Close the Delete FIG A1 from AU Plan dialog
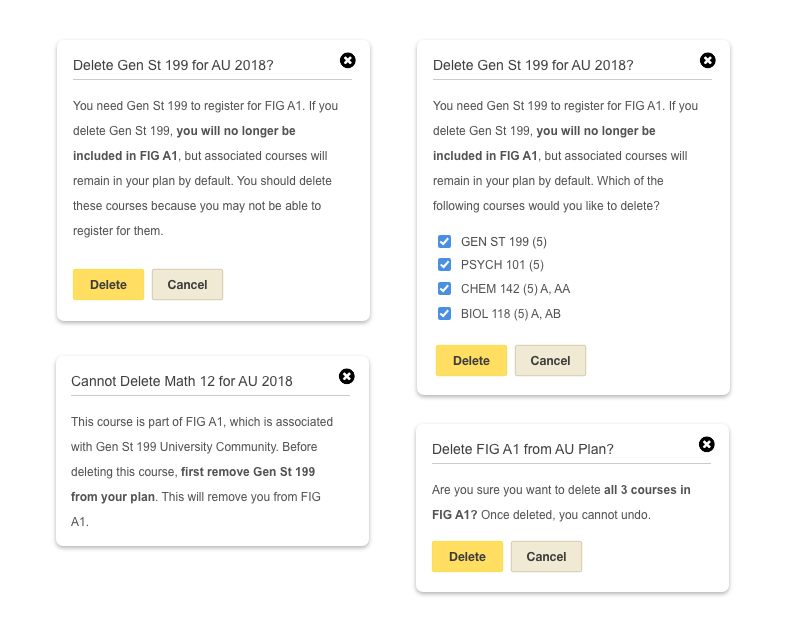 pyautogui.click(x=706, y=444)
